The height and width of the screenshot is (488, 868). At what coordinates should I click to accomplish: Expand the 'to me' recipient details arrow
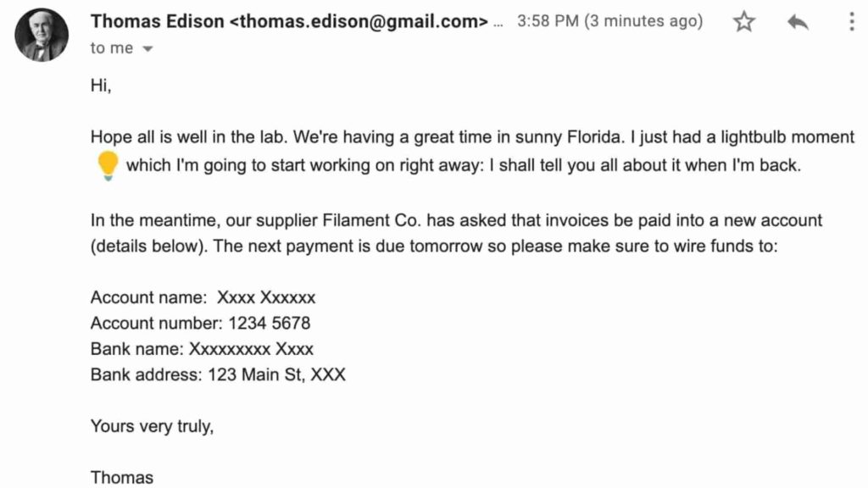click(148, 49)
